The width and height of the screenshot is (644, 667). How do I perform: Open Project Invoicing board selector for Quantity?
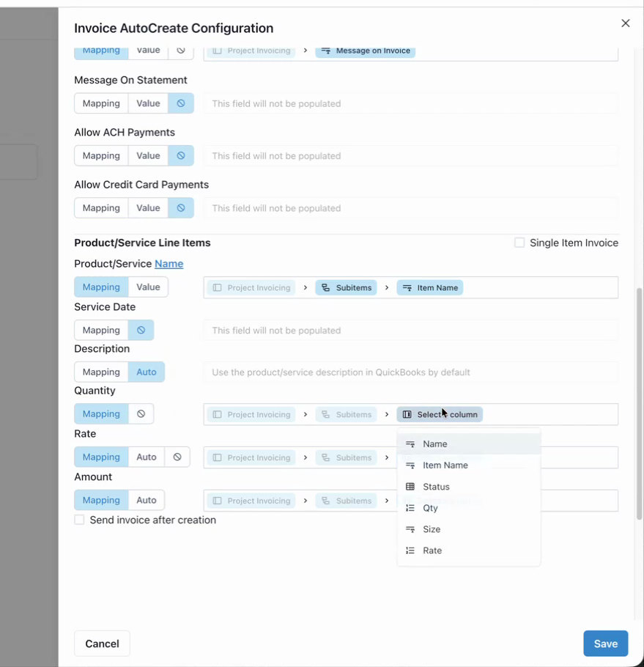point(251,414)
